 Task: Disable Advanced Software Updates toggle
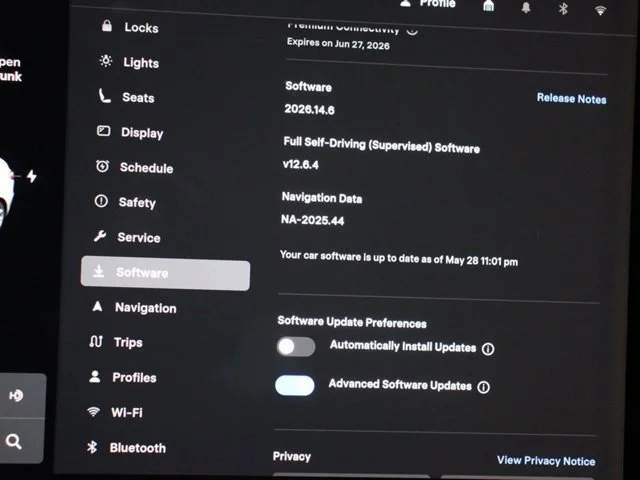[295, 386]
